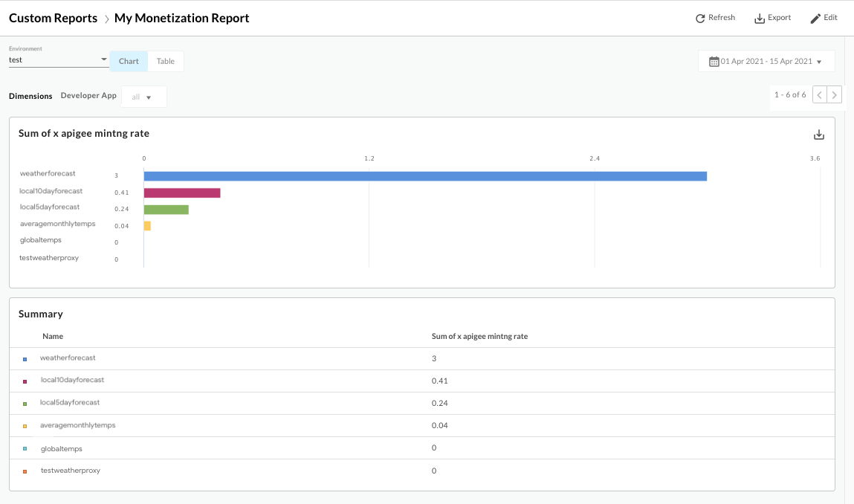The height and width of the screenshot is (504, 854).
Task: Open the weatherforecast entry in Summary
Action: (x=67, y=358)
